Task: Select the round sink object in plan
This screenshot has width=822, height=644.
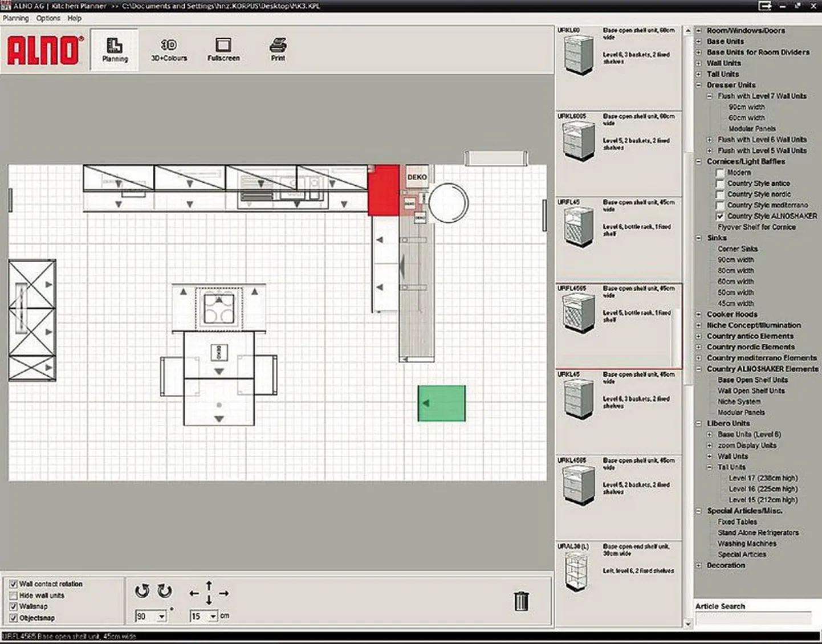Action: (449, 202)
